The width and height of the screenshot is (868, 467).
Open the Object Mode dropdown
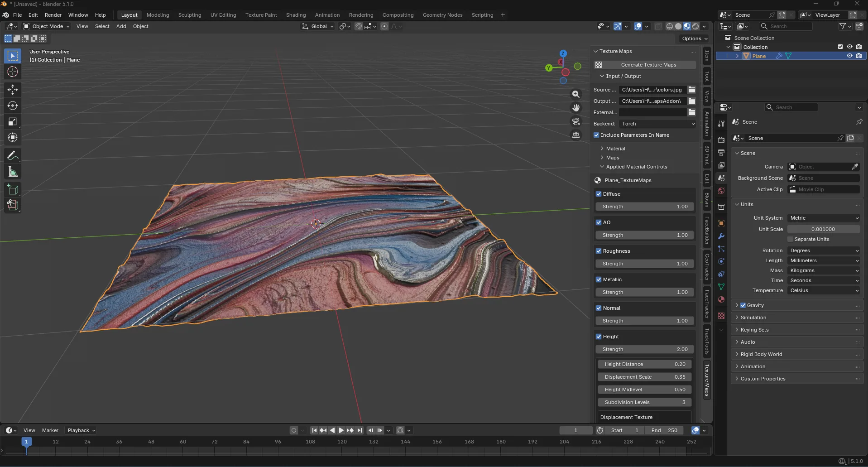click(x=47, y=26)
